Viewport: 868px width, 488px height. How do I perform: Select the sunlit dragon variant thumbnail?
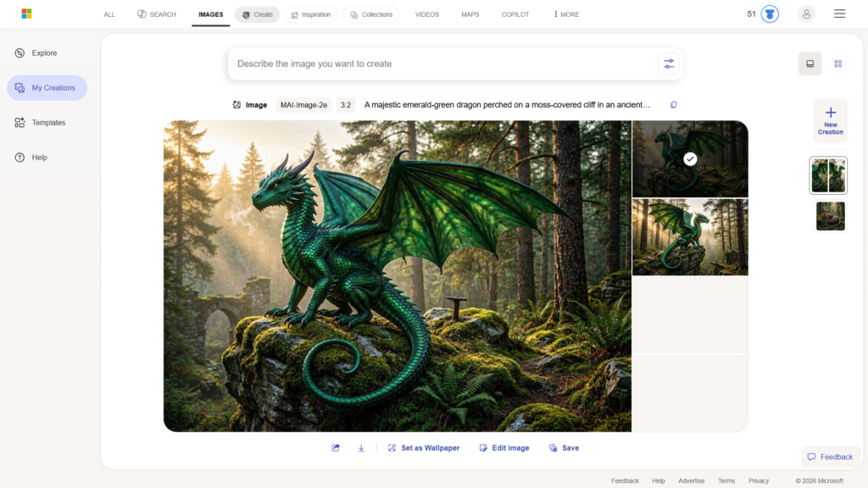point(690,237)
